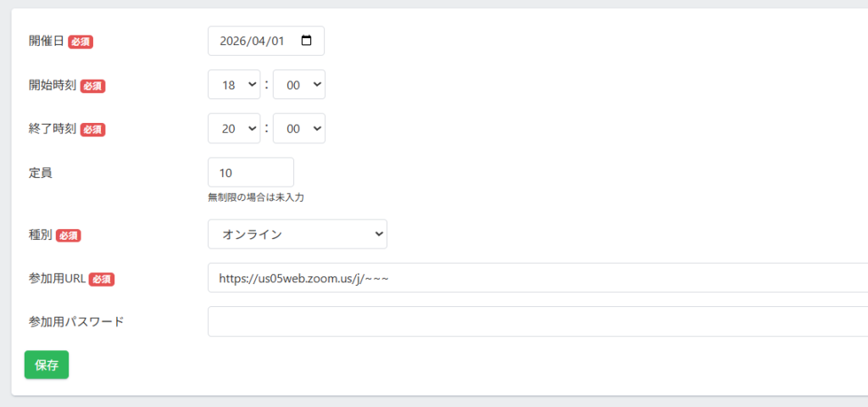Click the 参加用URL label text
Image resolution: width=868 pixels, height=407 pixels.
(57, 278)
